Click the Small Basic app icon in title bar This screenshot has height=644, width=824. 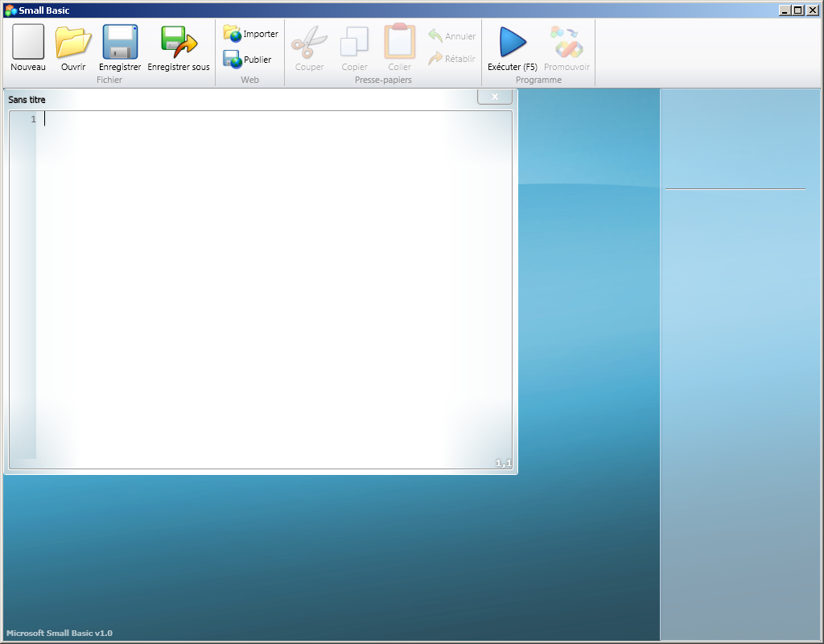pyautogui.click(x=10, y=10)
